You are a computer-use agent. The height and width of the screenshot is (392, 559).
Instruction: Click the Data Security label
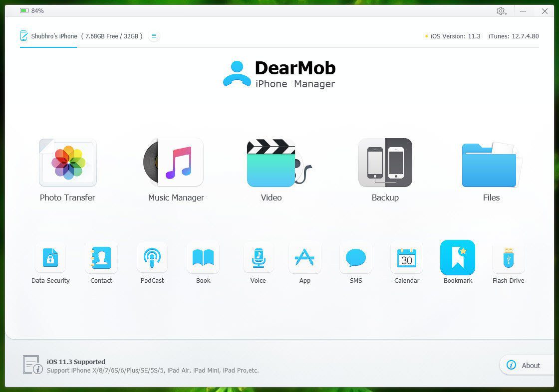click(x=50, y=280)
